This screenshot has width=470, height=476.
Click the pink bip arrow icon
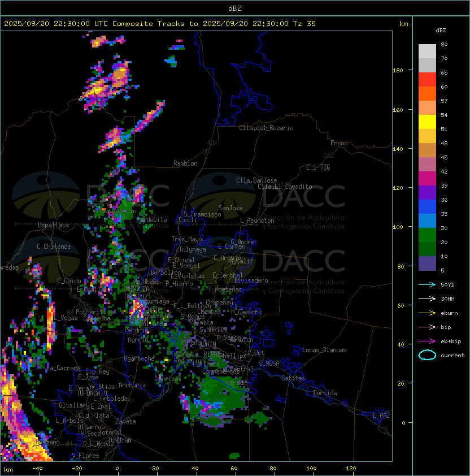point(427,327)
